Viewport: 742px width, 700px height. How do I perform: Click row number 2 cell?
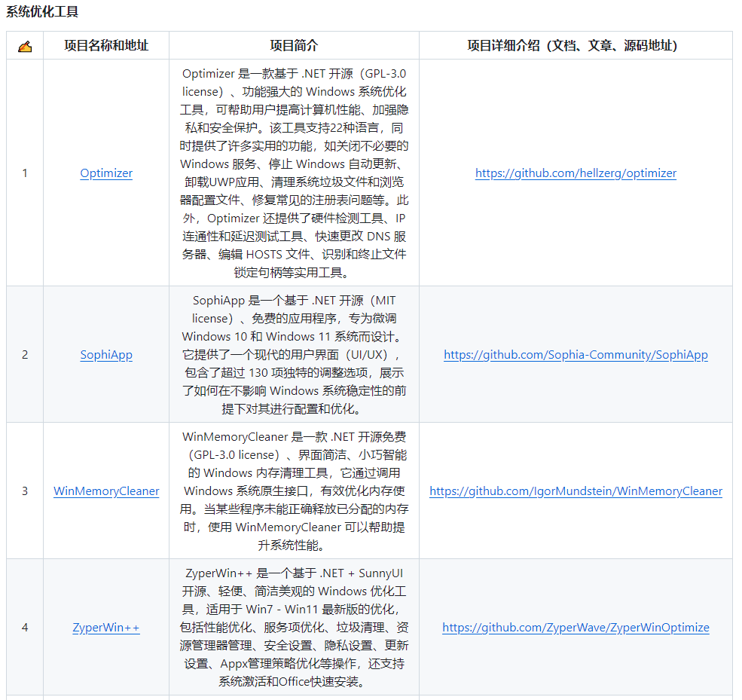(x=25, y=355)
